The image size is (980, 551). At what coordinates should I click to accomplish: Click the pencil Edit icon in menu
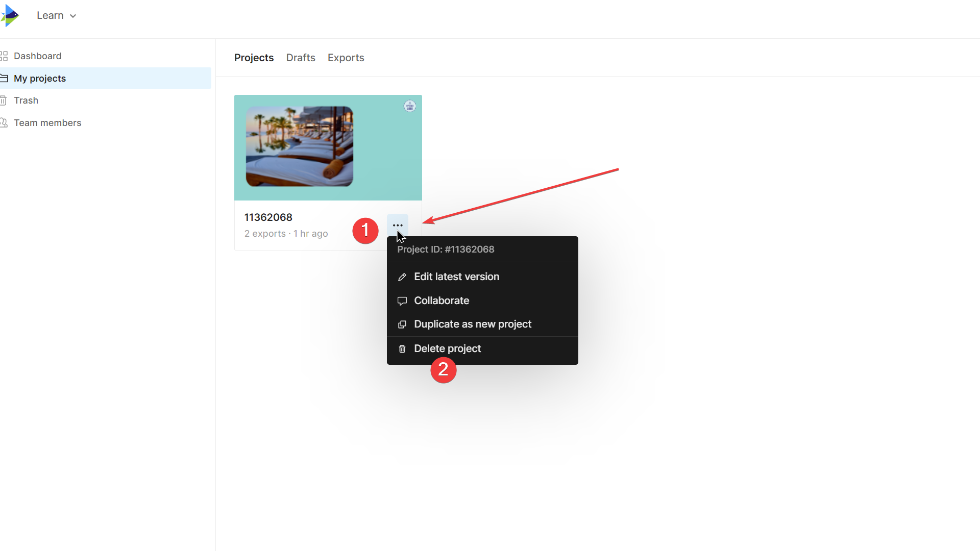tap(402, 277)
